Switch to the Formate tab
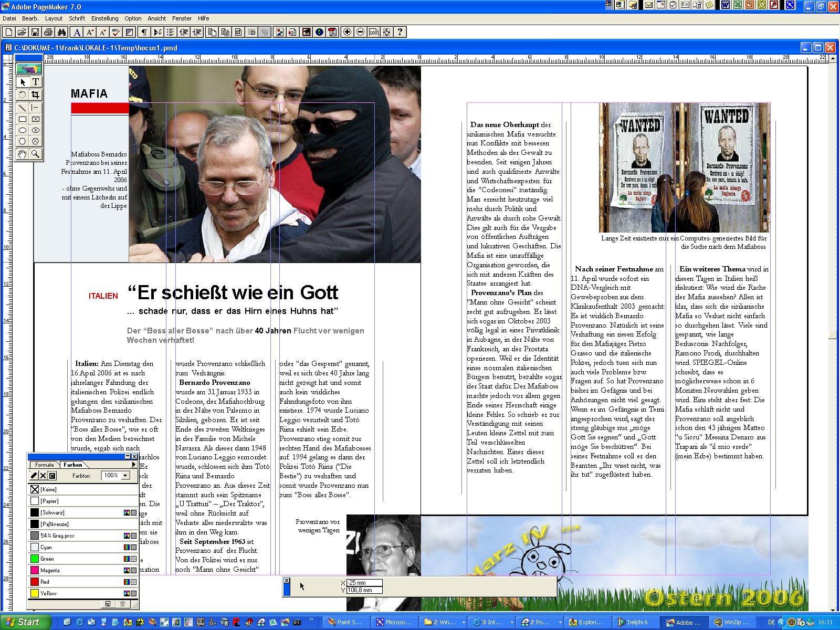840x630 pixels. coord(44,465)
